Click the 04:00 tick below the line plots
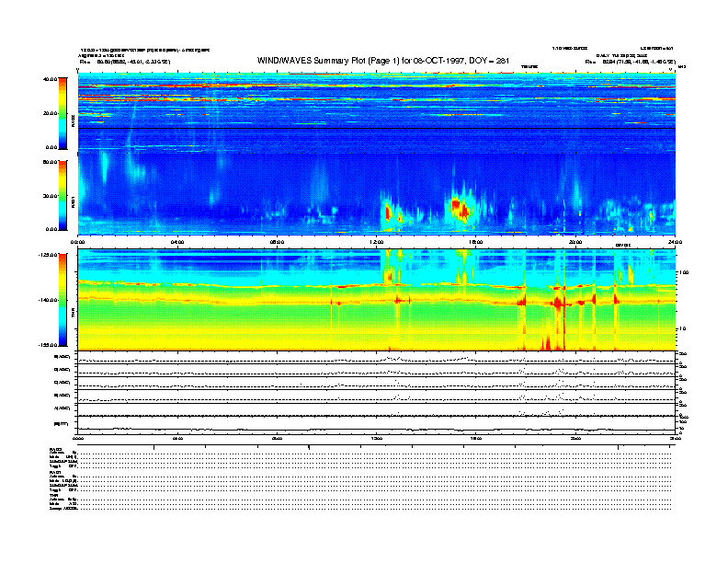This screenshot has height=563, width=728. (177, 439)
